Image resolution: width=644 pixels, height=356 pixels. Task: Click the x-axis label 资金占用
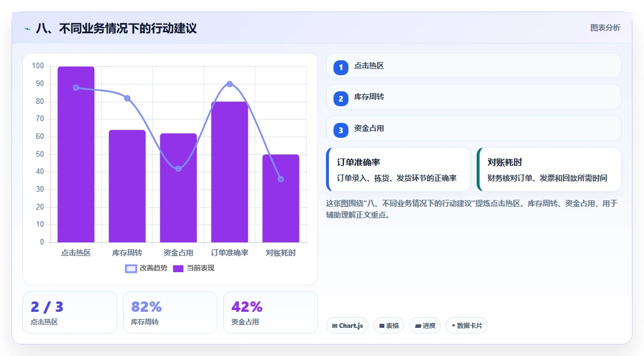(178, 253)
